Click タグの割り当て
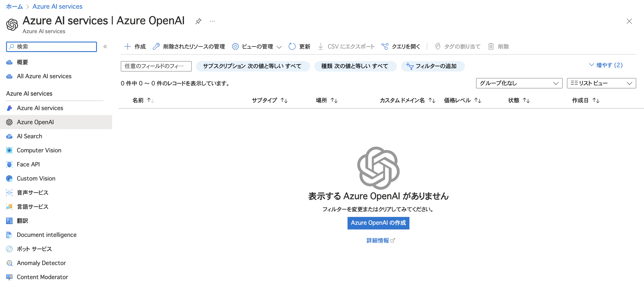Image resolution: width=644 pixels, height=283 pixels. click(x=457, y=46)
